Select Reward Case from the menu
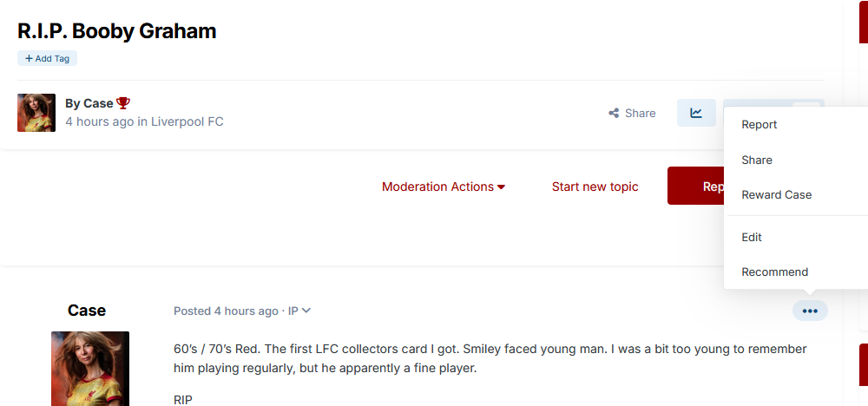 click(777, 194)
